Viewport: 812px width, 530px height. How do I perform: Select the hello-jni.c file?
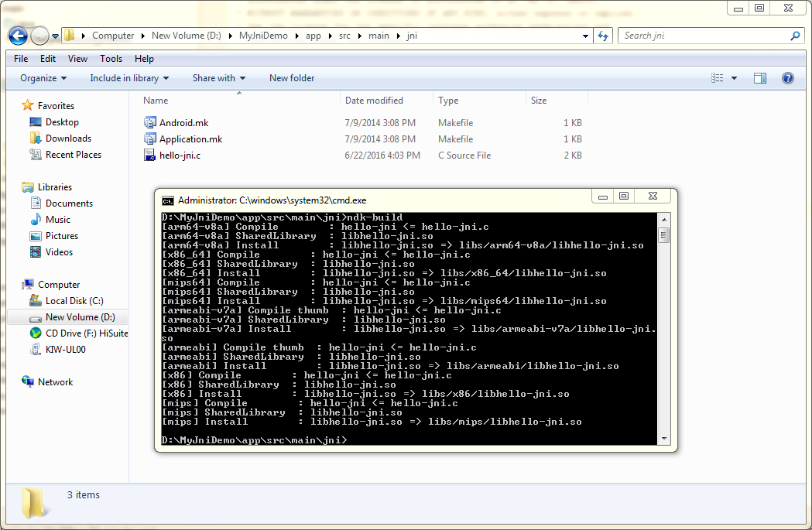point(180,156)
